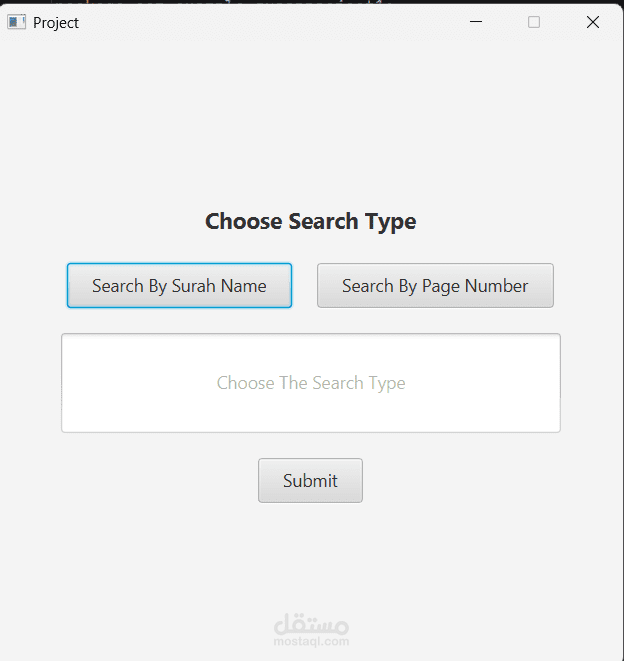Screen dimensions: 624x661
Task: Click the left edge of the search text box
Action: [x=72, y=383]
